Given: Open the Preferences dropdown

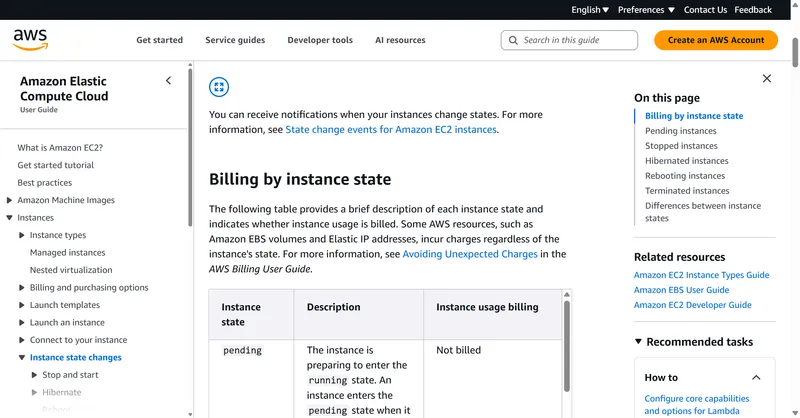Looking at the screenshot, I should [x=646, y=10].
